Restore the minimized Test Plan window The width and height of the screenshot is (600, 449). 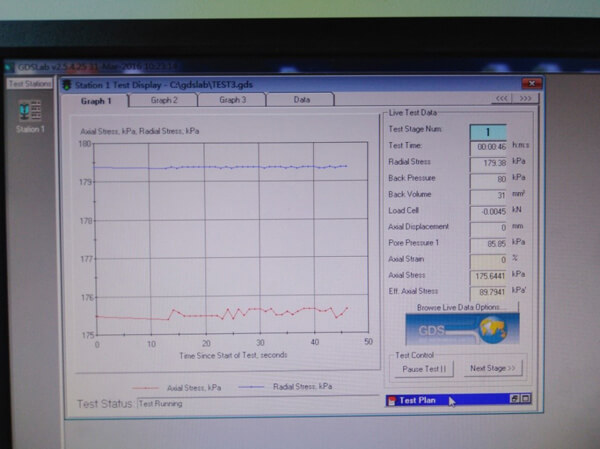click(513, 399)
